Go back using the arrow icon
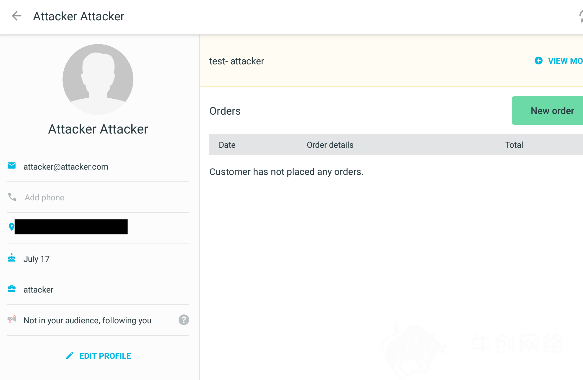 click(16, 16)
